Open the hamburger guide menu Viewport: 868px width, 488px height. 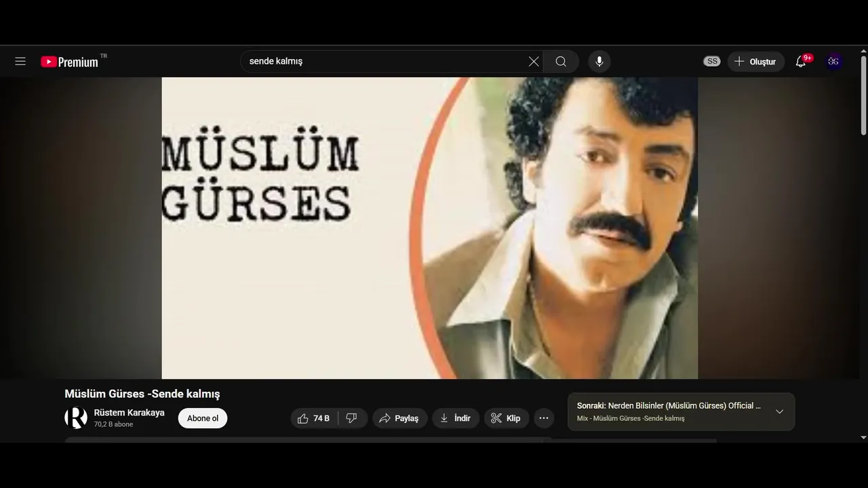coord(20,62)
